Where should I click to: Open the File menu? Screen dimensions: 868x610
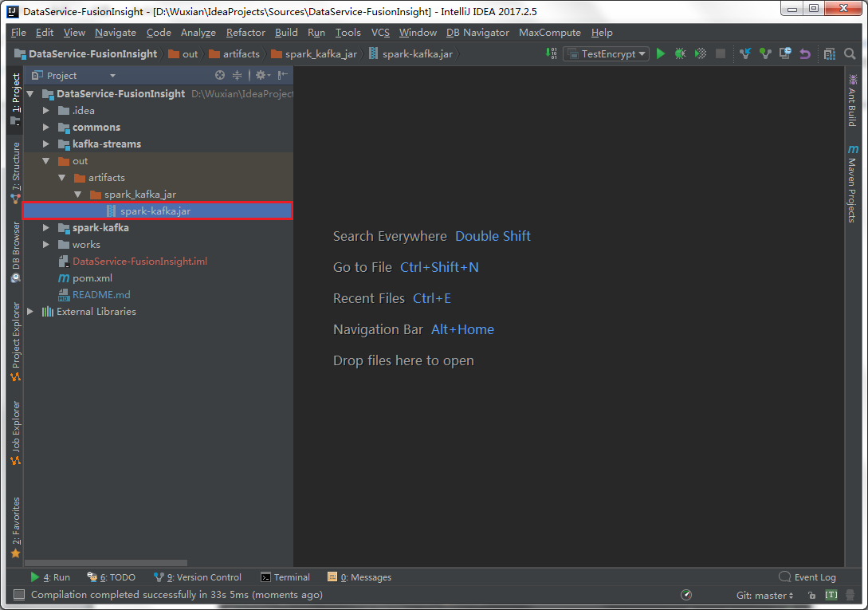coord(18,32)
